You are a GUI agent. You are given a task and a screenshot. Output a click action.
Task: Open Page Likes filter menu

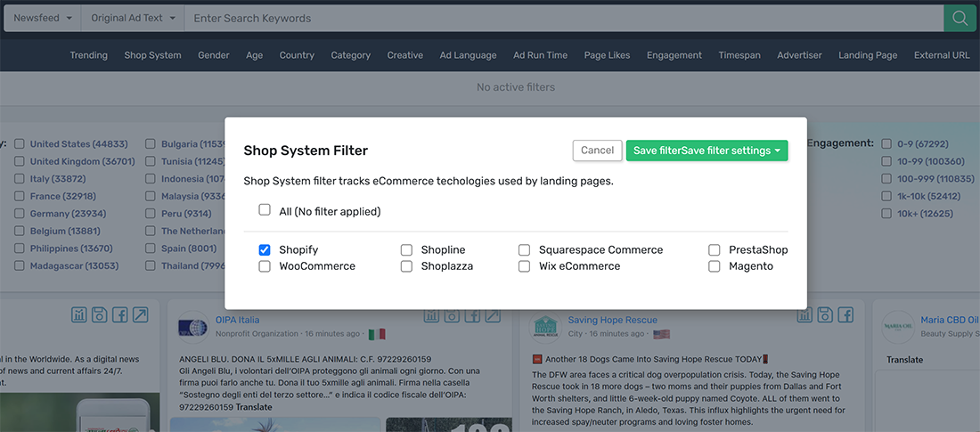[608, 55]
